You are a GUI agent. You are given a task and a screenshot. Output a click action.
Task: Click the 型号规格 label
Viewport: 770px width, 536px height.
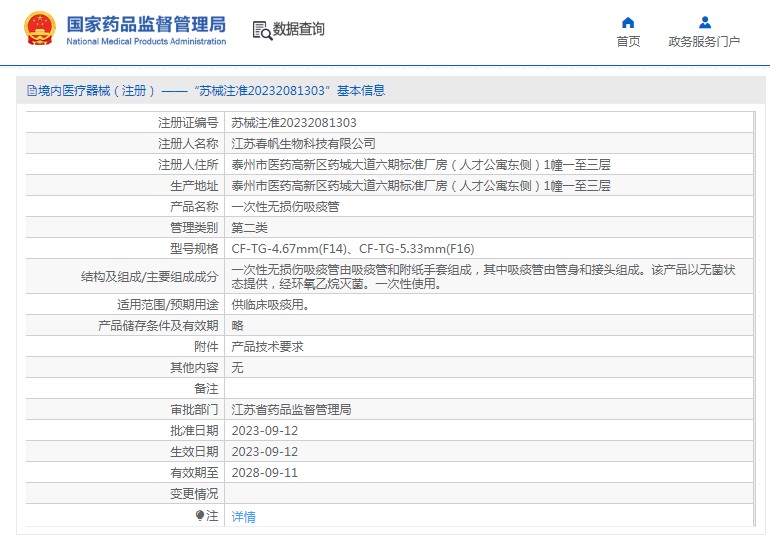[194, 249]
